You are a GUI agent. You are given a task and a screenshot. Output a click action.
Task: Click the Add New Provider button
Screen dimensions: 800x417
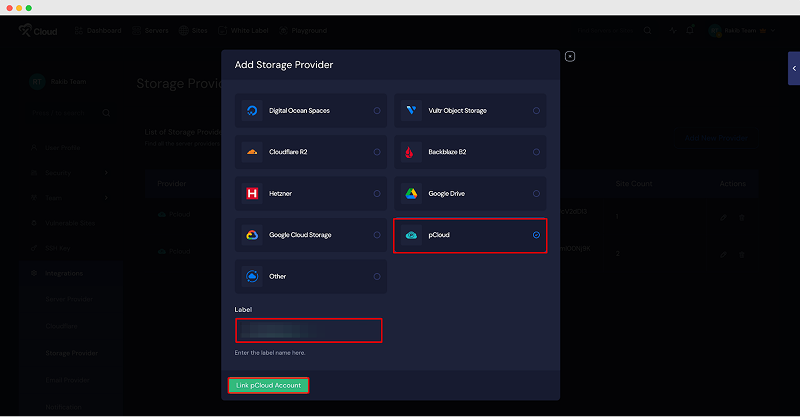pos(714,137)
